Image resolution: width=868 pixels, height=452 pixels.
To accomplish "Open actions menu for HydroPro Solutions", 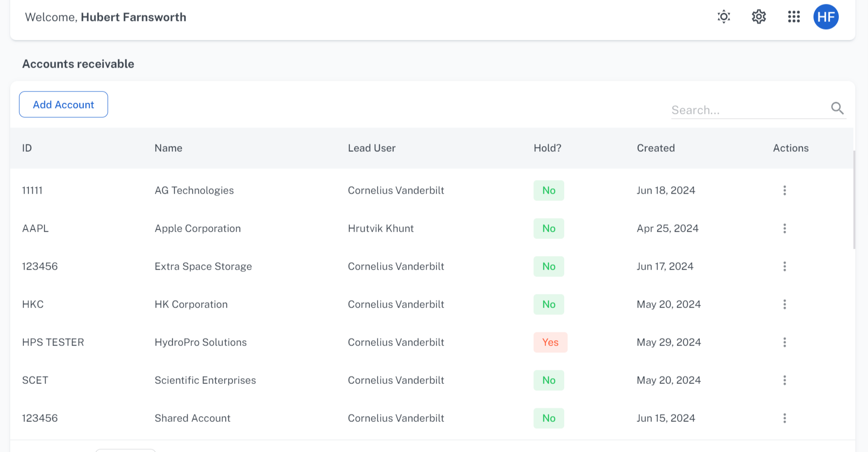I will [784, 342].
